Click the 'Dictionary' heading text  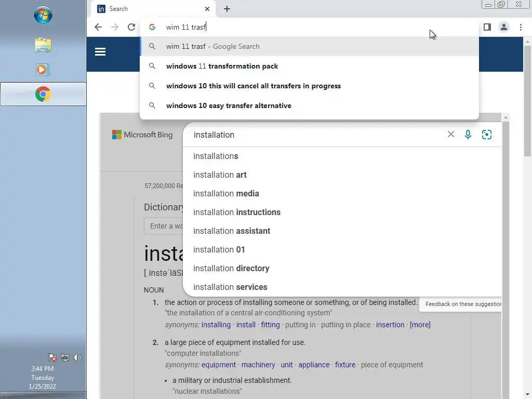pos(164,207)
